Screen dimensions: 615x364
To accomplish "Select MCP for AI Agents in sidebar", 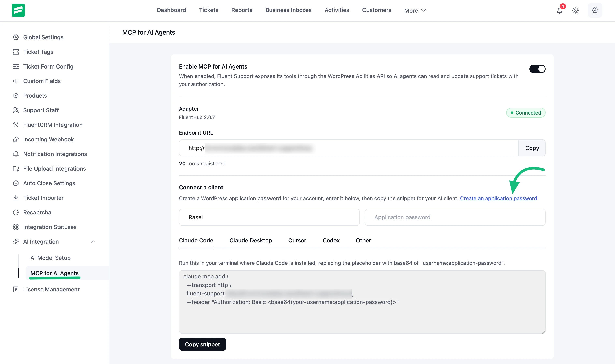I will tap(55, 273).
